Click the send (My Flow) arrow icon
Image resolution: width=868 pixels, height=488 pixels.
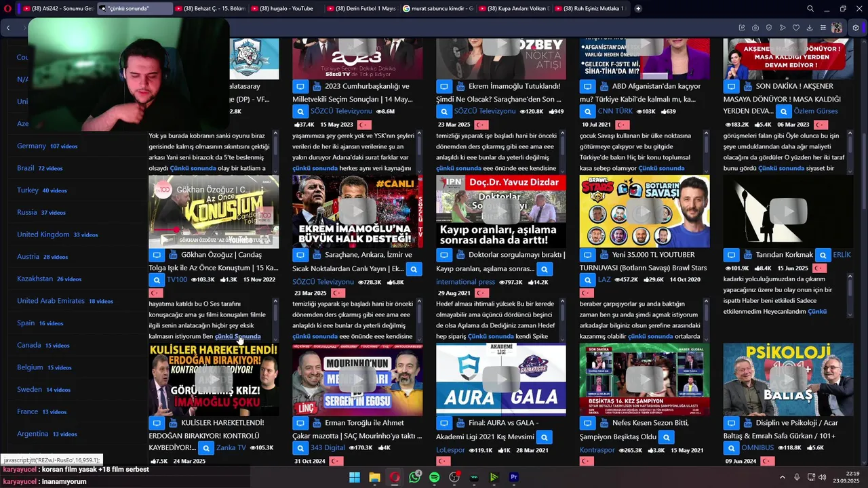pos(783,28)
